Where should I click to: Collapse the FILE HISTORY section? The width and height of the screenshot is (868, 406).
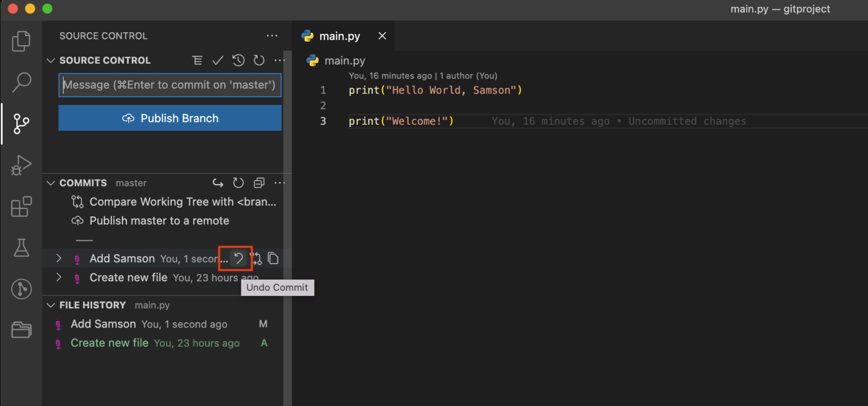(51, 305)
